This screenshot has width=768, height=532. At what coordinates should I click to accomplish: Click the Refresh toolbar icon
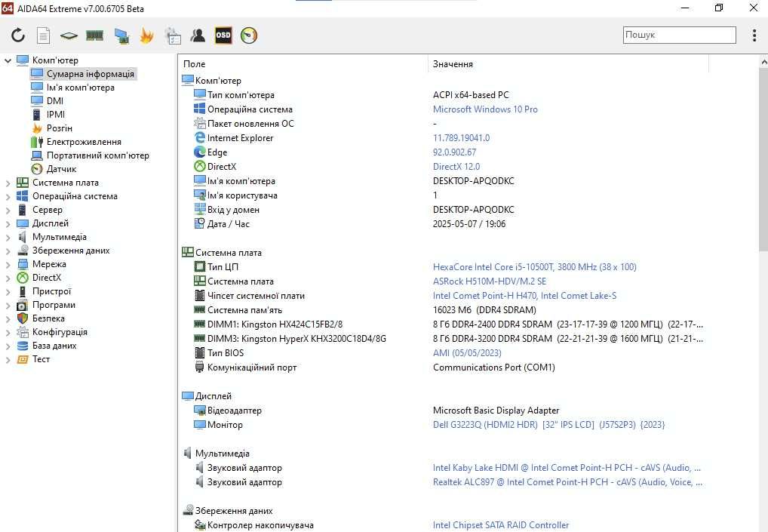[x=18, y=35]
